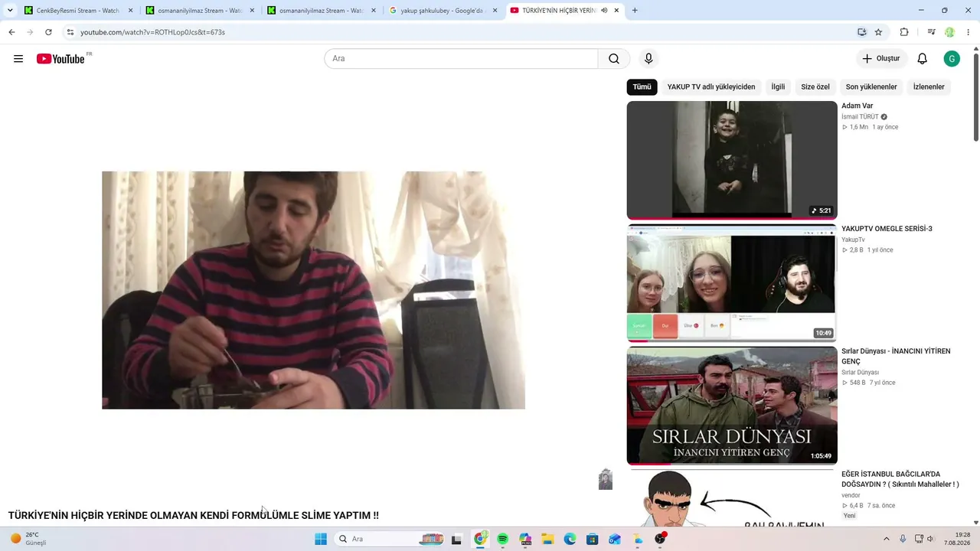The image size is (980, 551).
Task: View site information icon beside the URL
Action: point(70,32)
